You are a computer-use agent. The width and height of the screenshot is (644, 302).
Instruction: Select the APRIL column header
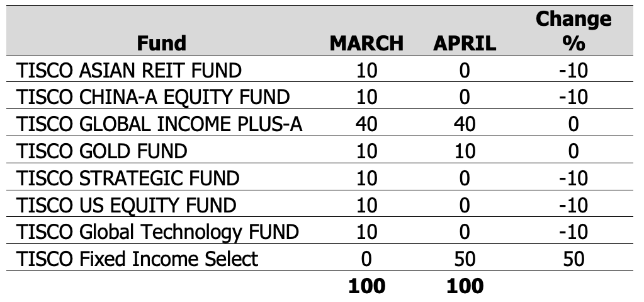coord(465,43)
